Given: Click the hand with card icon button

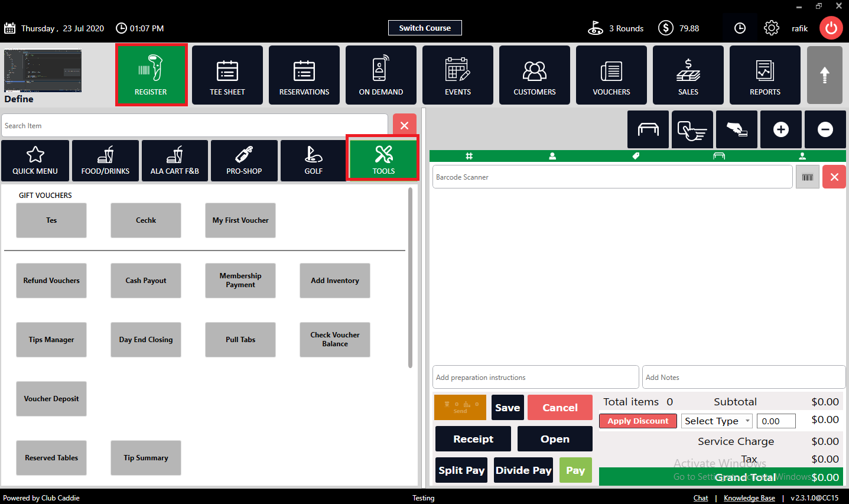Looking at the screenshot, I should tap(737, 129).
